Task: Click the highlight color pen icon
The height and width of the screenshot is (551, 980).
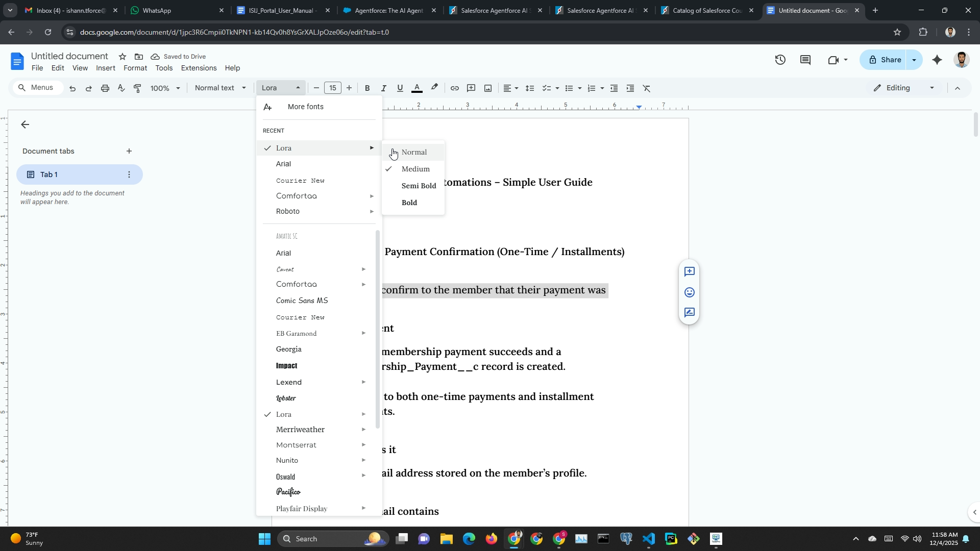Action: pos(434,88)
